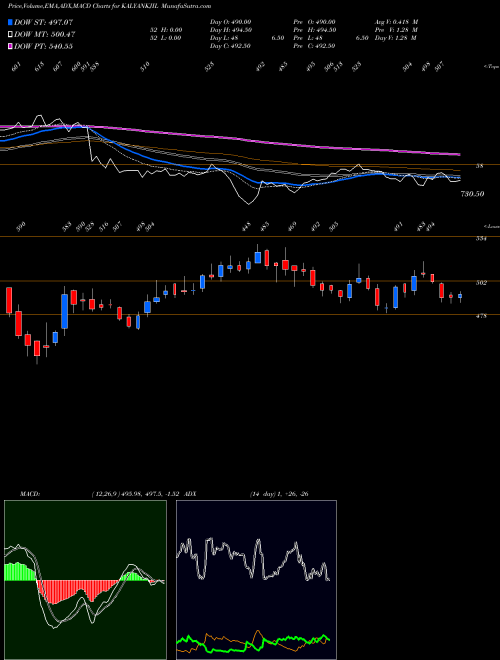This screenshot has width=500, height=660.
Task: Click the dark blue ADX indicator chart
Action: click(x=256, y=580)
